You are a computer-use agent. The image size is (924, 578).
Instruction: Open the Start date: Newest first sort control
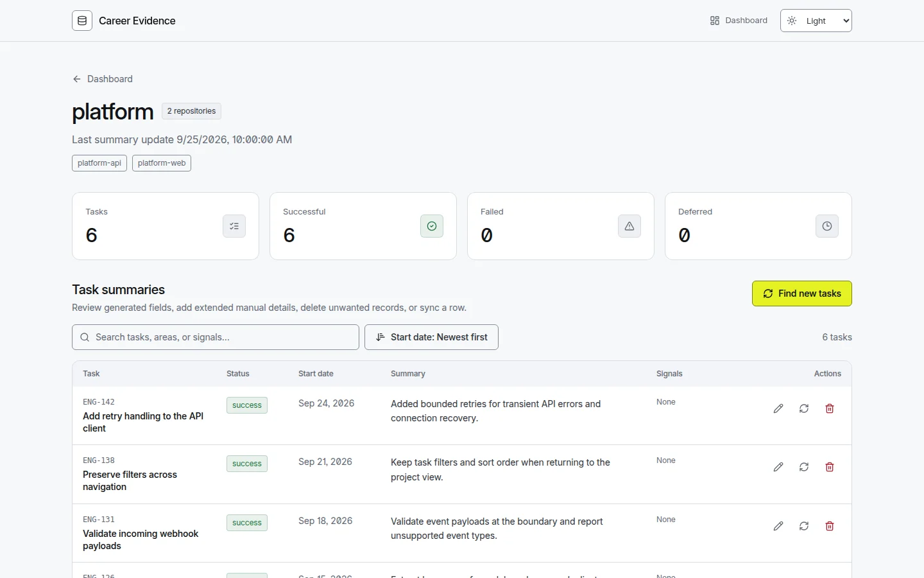click(431, 337)
